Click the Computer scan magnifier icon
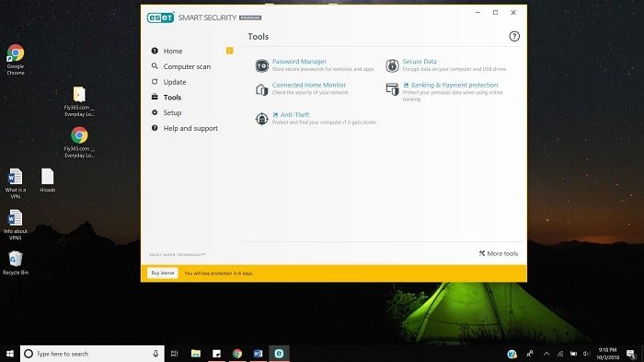The image size is (644, 362). click(155, 65)
